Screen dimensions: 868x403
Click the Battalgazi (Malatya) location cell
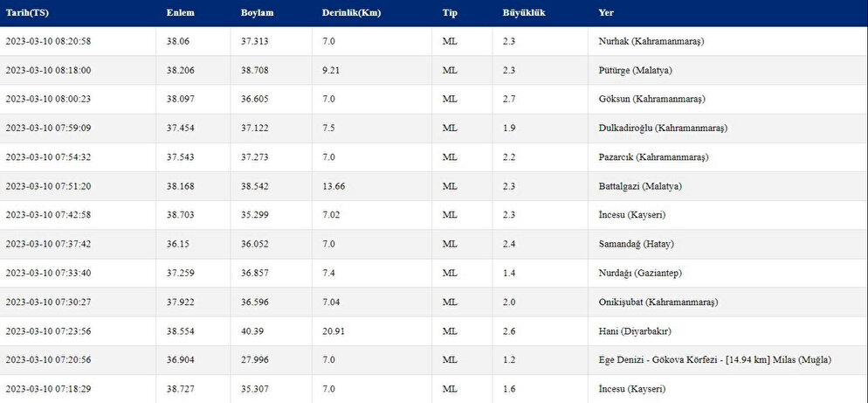tap(640, 186)
